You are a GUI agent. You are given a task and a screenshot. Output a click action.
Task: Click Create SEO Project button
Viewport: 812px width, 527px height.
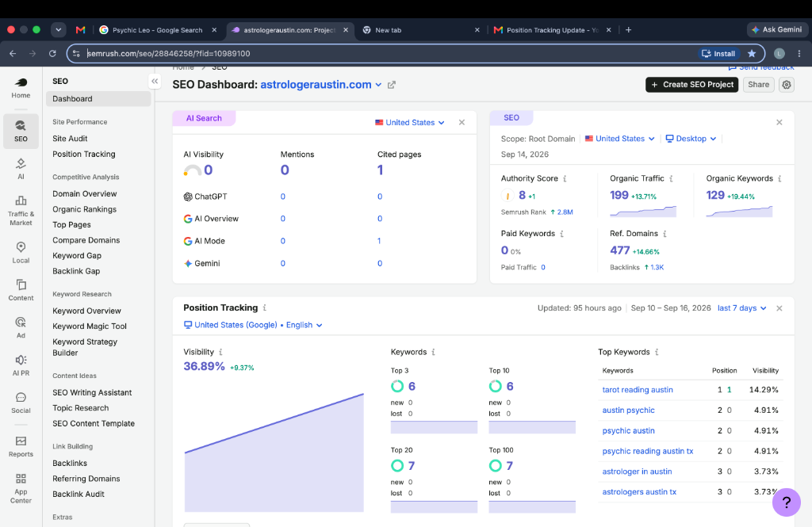(691, 84)
